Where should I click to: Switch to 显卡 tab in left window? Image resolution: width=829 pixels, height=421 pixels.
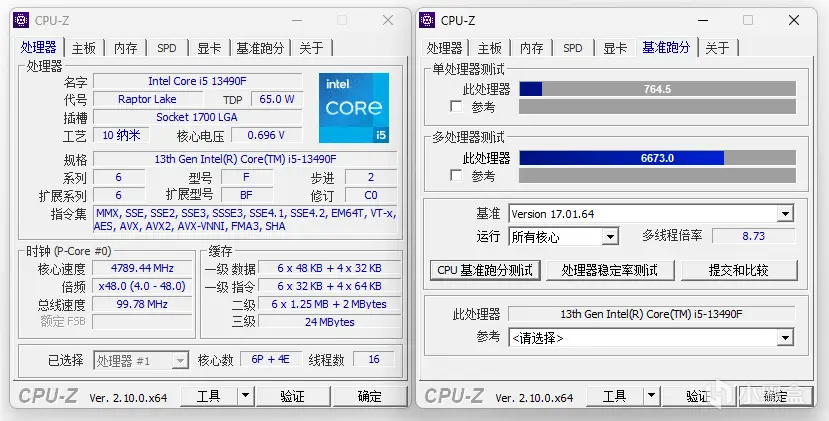209,48
